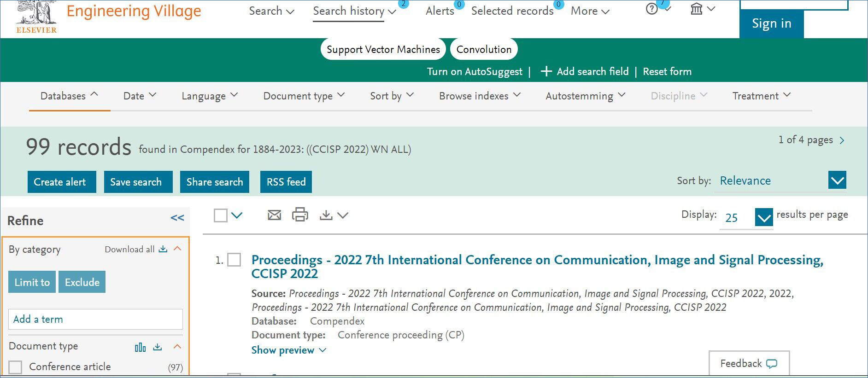Click the Sign in button
The image size is (868, 378).
pyautogui.click(x=772, y=23)
